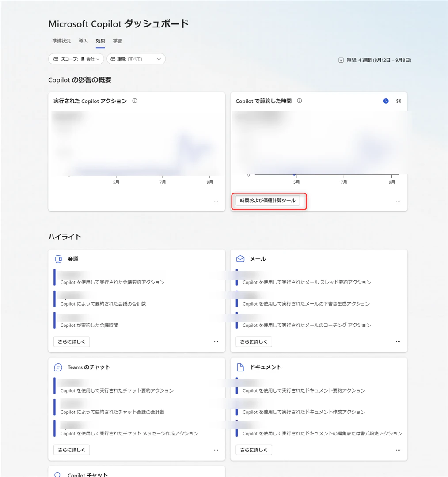
Task: Click the 5月 label on 節約した時間 chart
Action: click(x=296, y=182)
